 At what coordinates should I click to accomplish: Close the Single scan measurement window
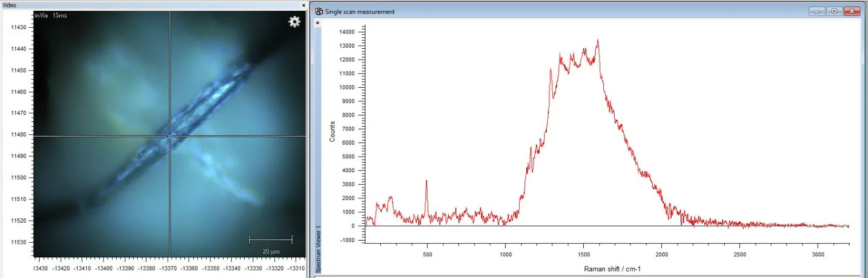852,11
